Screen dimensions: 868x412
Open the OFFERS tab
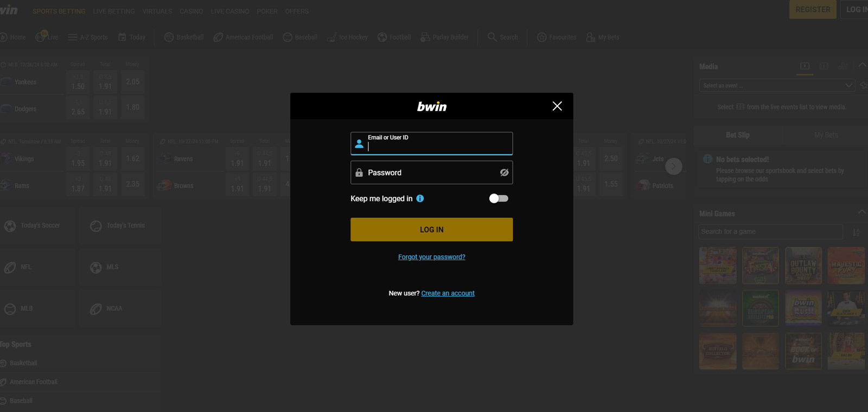pyautogui.click(x=297, y=11)
